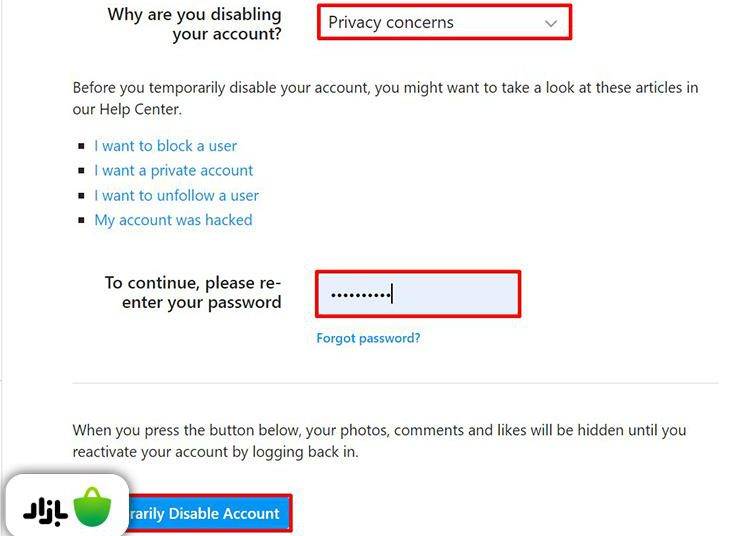Screen dimensions: 750x536
Task: Open the "I want a private account" link
Action: tap(173, 171)
